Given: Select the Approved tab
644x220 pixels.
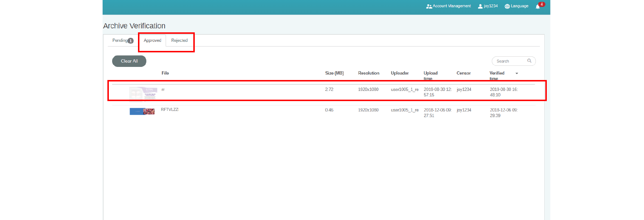Looking at the screenshot, I should 152,40.
